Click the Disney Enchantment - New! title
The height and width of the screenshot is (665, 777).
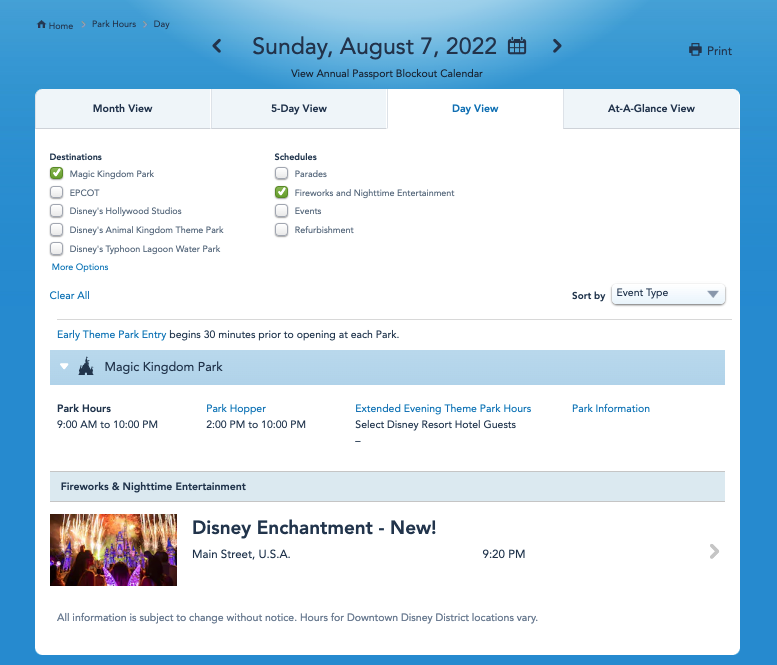314,527
